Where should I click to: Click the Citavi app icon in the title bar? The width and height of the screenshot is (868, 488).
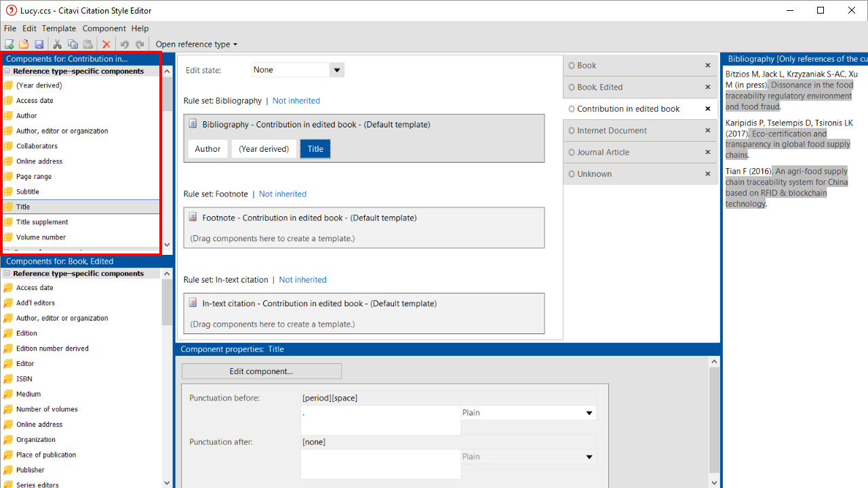click(11, 10)
